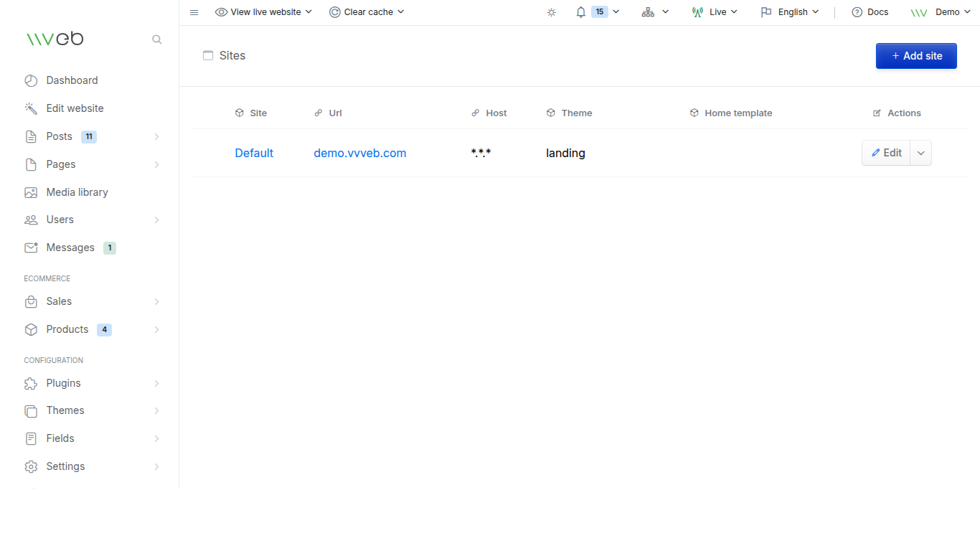The image size is (980, 551).
Task: Toggle dark mode with the sun icon
Action: tap(551, 11)
